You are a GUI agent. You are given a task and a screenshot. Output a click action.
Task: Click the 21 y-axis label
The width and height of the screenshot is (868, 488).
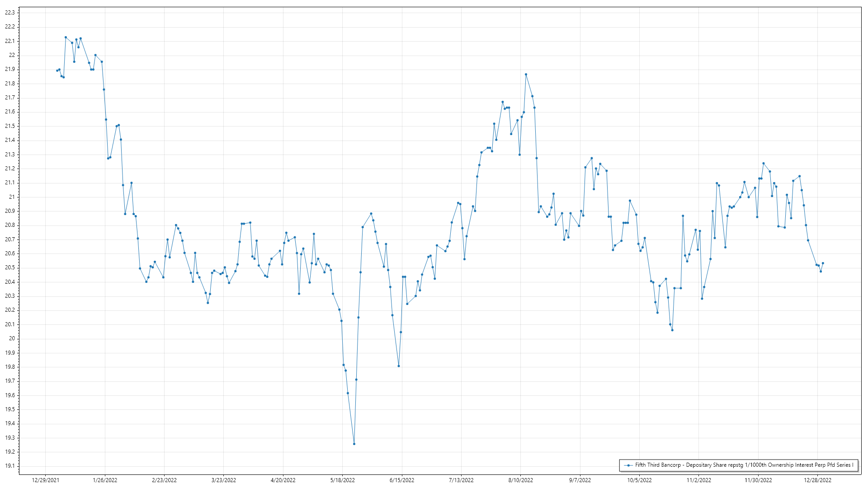pos(12,197)
